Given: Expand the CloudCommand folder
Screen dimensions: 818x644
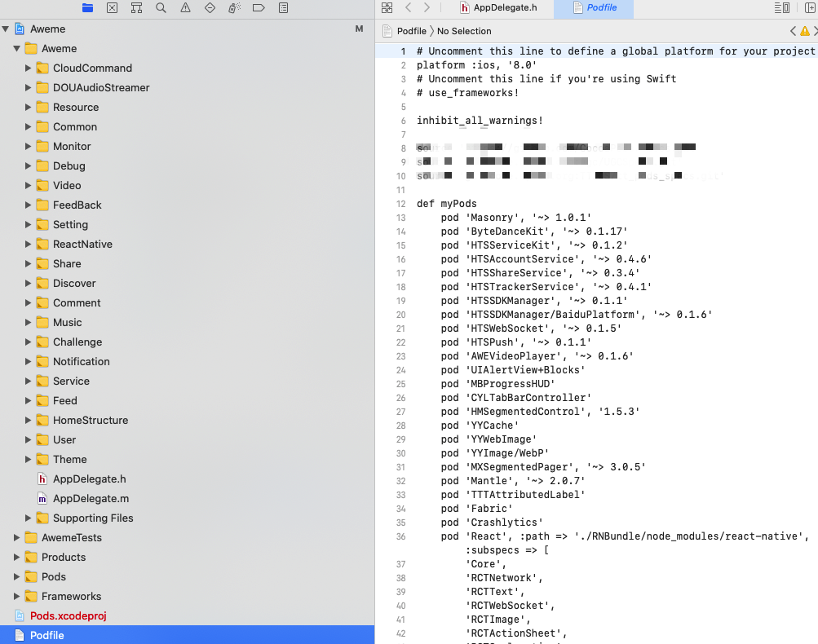Looking at the screenshot, I should point(29,68).
